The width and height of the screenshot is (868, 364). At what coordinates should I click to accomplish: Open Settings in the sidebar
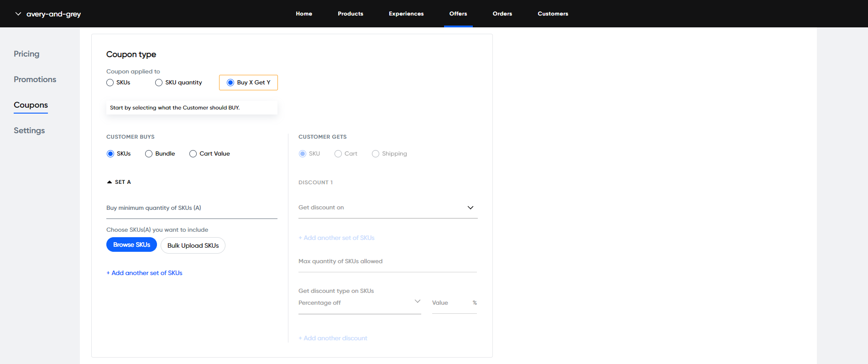[29, 130]
